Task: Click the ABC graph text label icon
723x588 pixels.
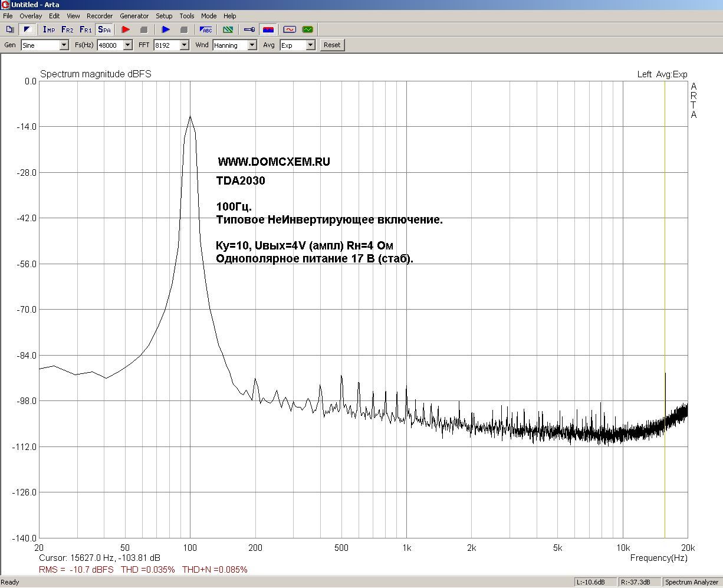Action: (206, 29)
